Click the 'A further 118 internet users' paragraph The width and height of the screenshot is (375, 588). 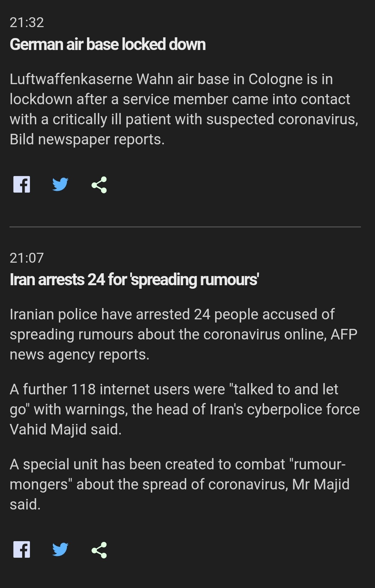(185, 409)
